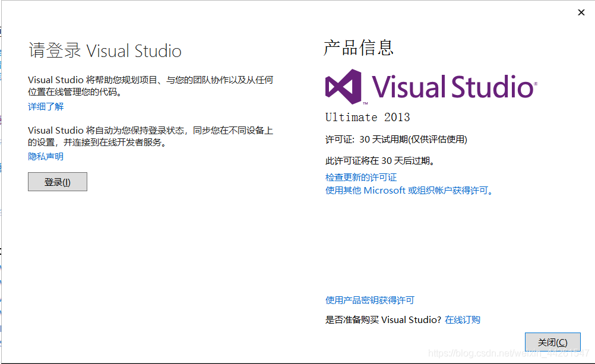The height and width of the screenshot is (364, 595).
Task: Click the 此许可证将在 30 天后过期 text
Action: (x=380, y=160)
